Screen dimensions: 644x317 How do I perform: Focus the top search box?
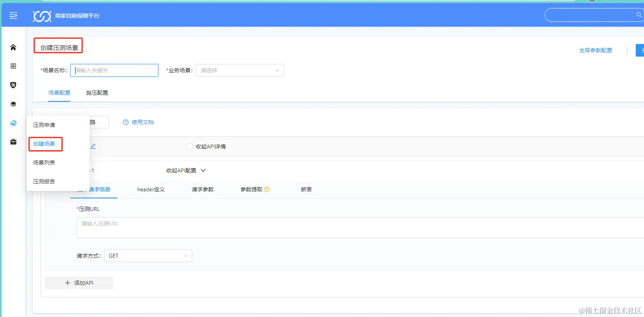594,15
